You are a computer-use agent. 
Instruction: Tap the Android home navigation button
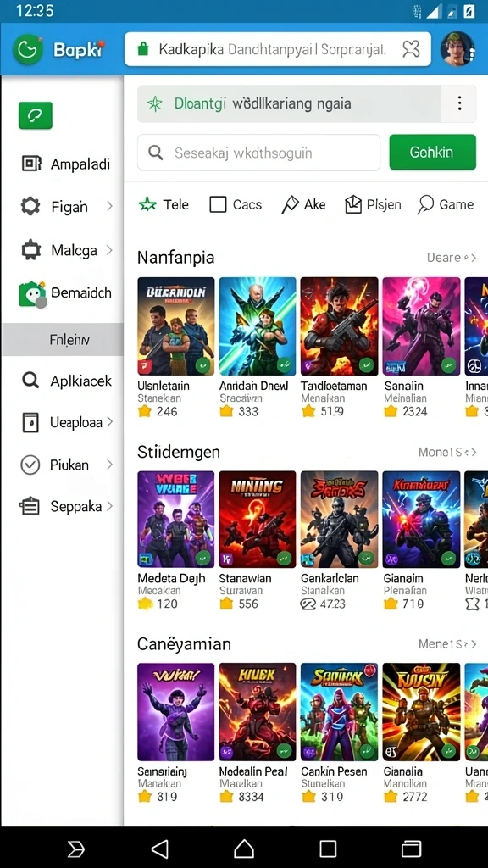coord(244,848)
